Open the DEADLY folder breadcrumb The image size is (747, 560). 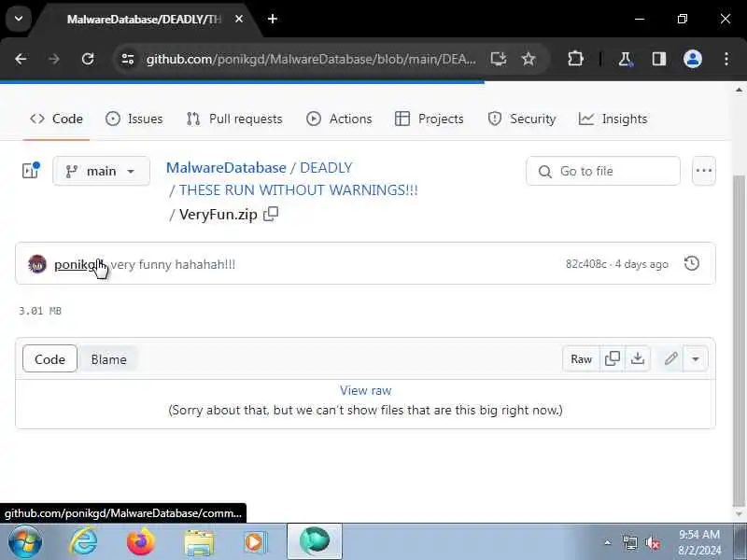click(326, 168)
